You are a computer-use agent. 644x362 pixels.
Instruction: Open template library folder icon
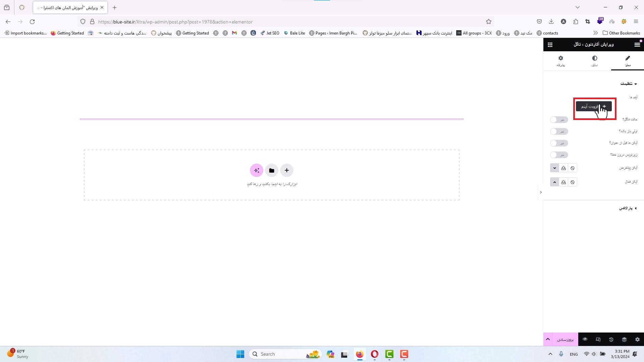[x=272, y=170]
